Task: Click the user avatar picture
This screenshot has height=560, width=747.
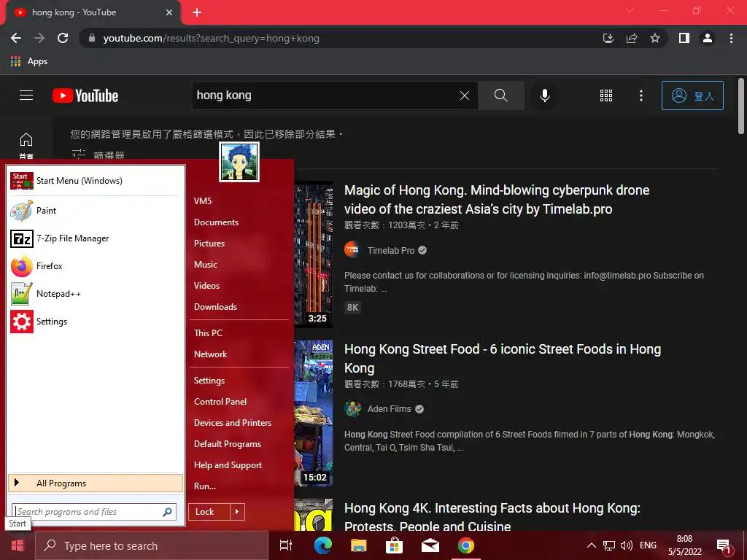Action: point(239,162)
